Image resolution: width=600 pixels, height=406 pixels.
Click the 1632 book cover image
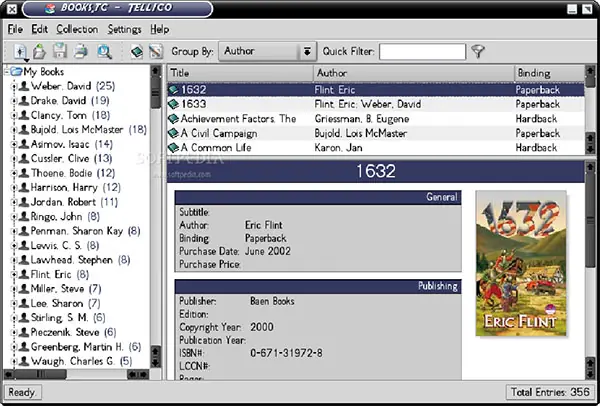[x=521, y=263]
